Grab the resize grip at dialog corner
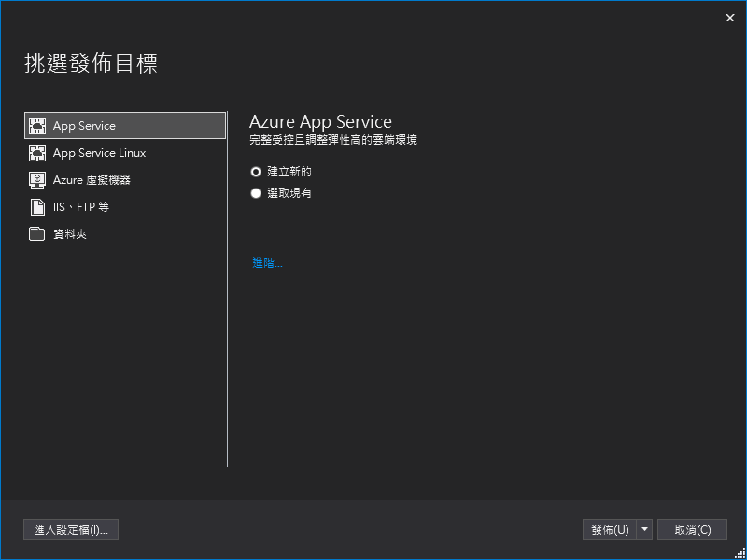Viewport: 747px width, 560px height. pos(740,553)
